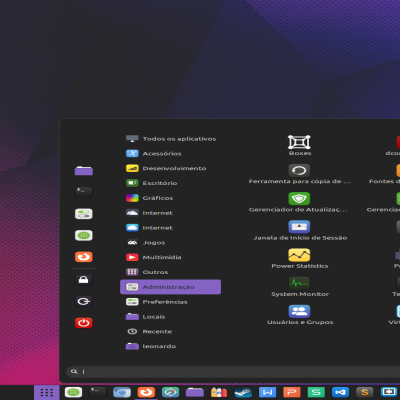Select Todos os aplicativos category
This screenshot has width=400, height=400.
click(x=170, y=139)
